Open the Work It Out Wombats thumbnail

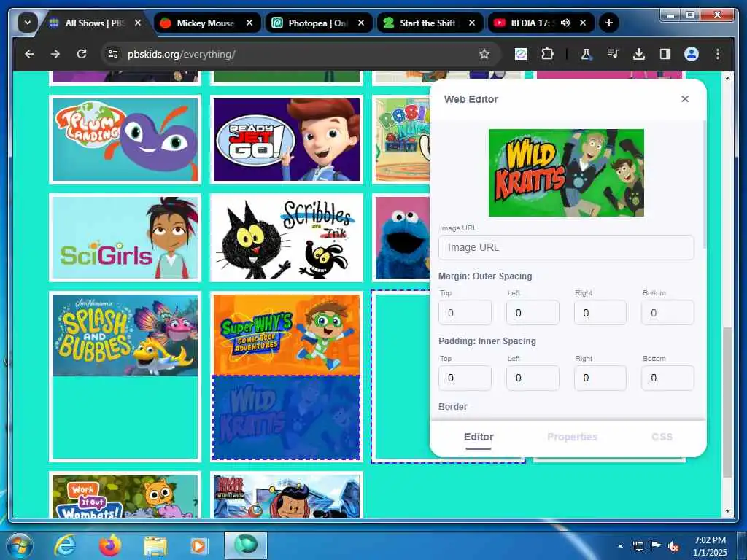pos(125,496)
